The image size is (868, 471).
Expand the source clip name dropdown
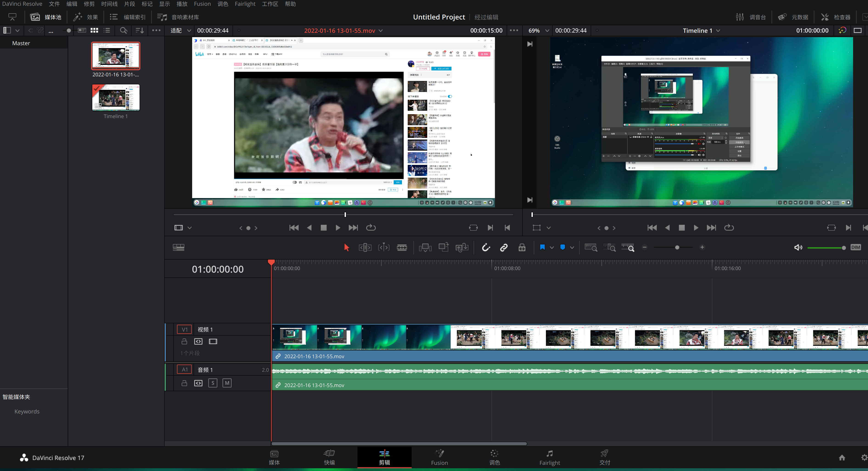381,31
